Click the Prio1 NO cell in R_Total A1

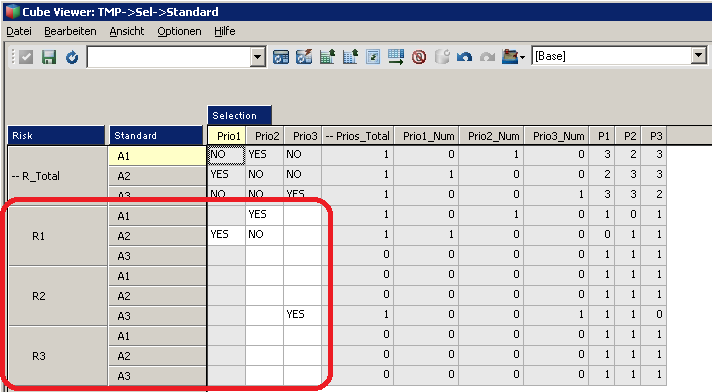click(227, 155)
